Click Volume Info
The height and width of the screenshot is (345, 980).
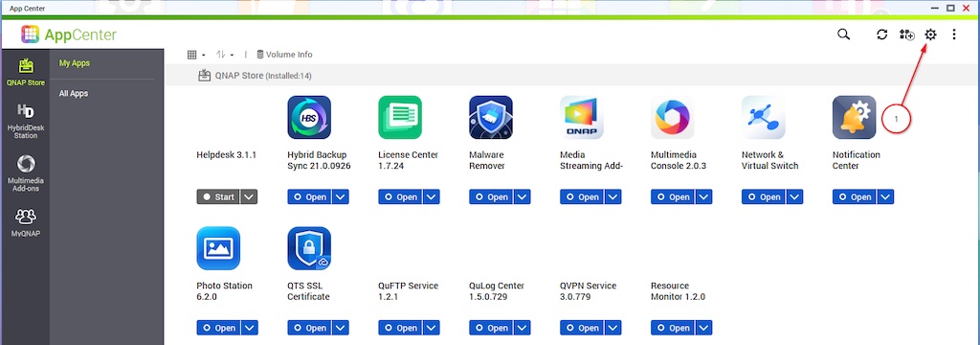[284, 55]
